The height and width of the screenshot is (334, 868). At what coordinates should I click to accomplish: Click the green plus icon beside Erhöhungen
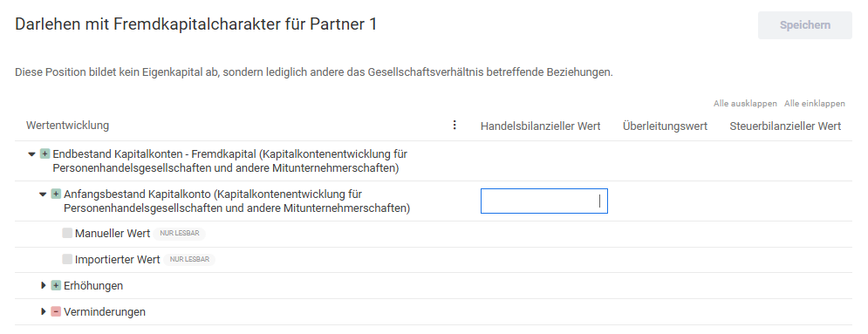click(56, 285)
